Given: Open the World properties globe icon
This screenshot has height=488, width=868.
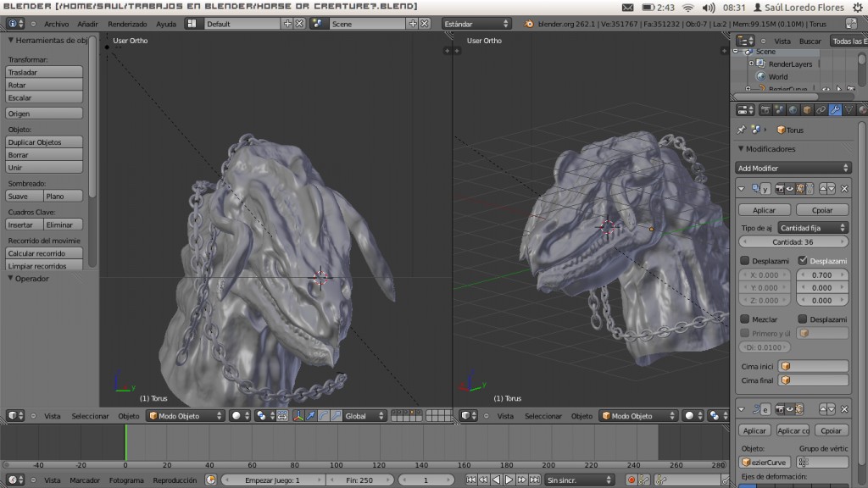Looking at the screenshot, I should click(x=793, y=109).
